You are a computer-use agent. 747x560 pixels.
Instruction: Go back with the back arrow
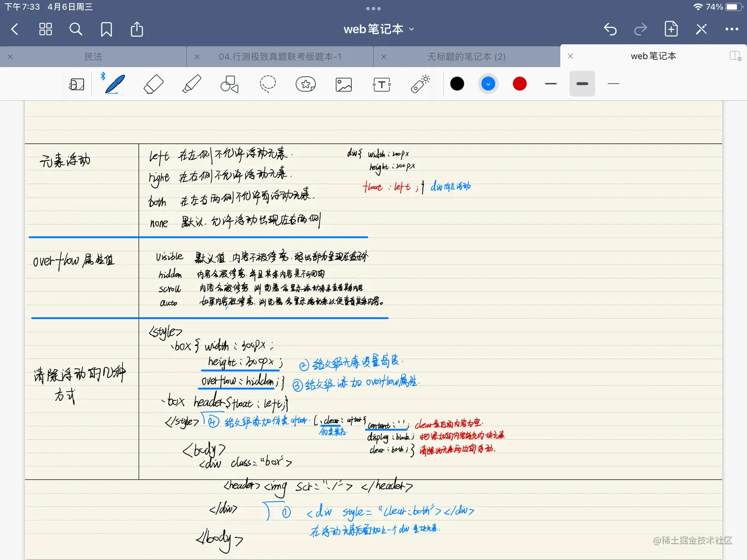tap(15, 30)
